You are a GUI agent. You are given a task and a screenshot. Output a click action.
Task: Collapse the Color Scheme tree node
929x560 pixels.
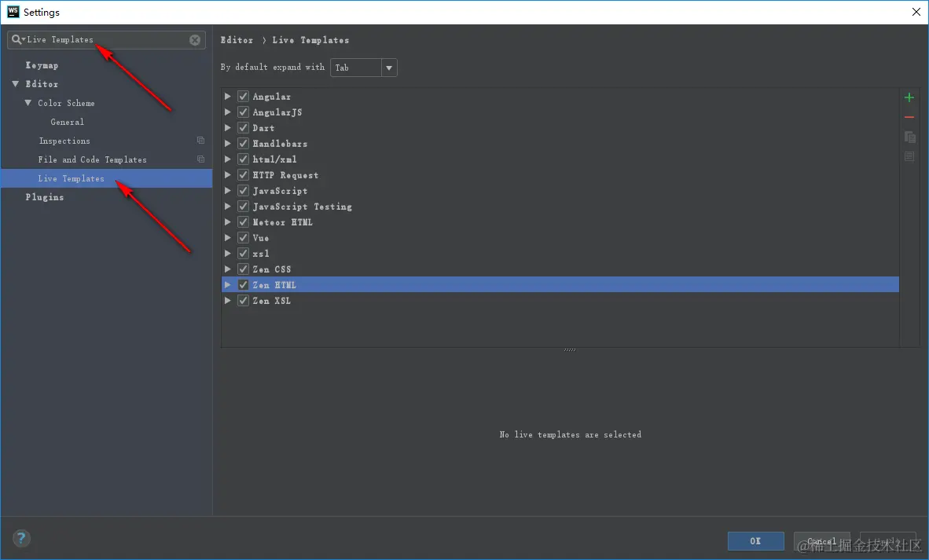[x=28, y=103]
